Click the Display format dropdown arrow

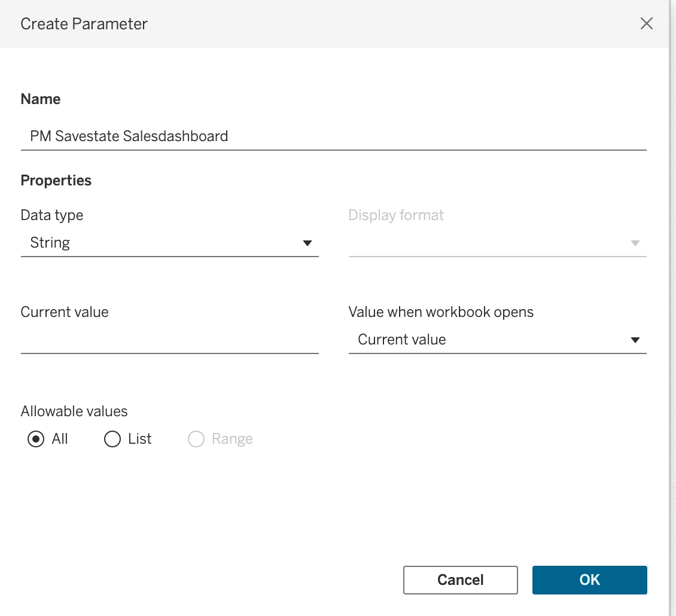[x=635, y=243]
